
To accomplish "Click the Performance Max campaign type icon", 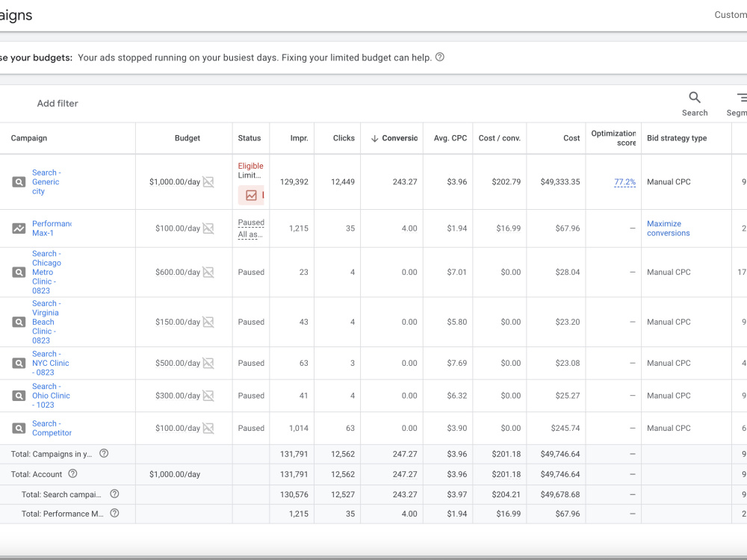I will (x=19, y=228).
